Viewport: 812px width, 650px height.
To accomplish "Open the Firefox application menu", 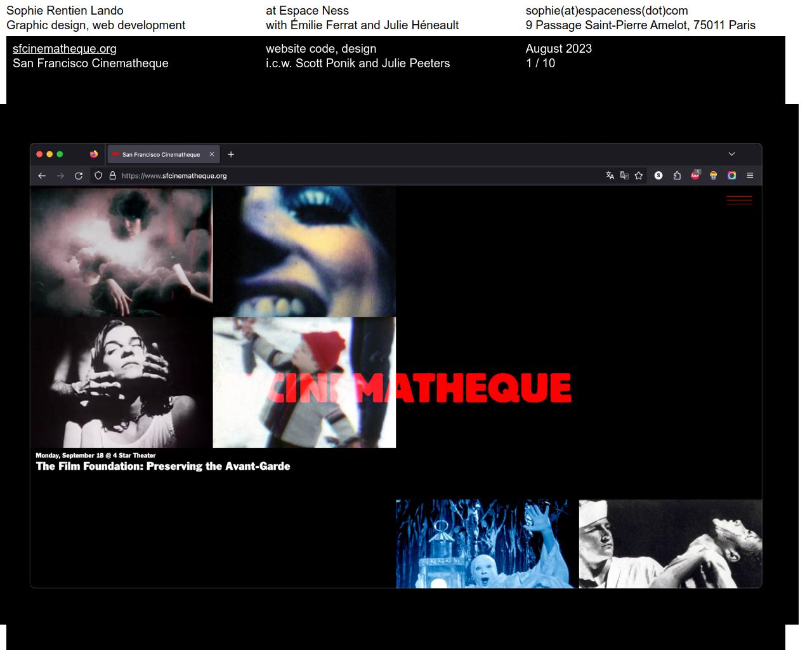I will tap(750, 176).
